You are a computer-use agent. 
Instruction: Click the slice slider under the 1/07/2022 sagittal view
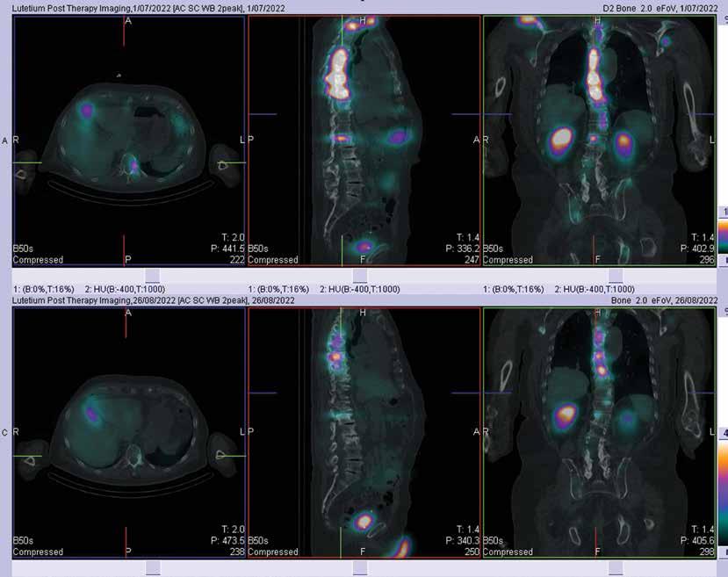(360, 275)
